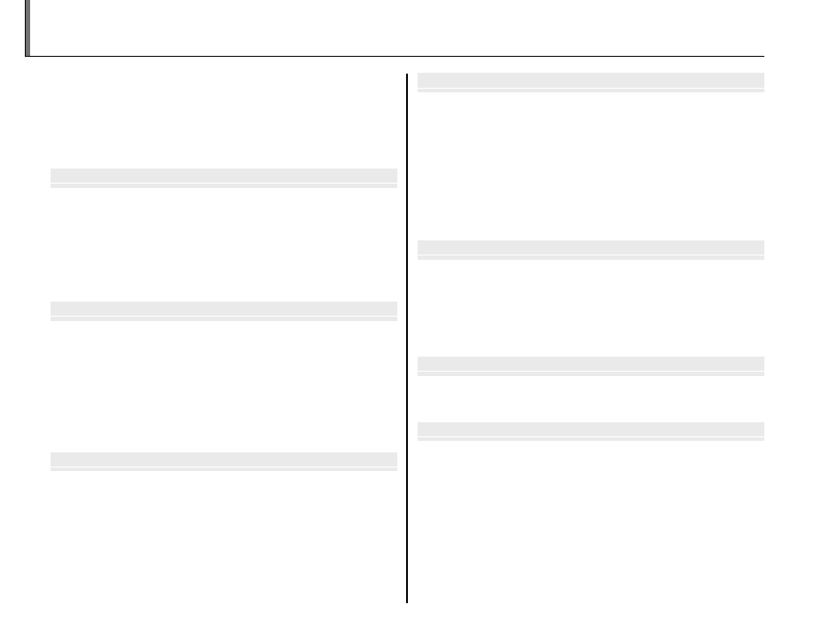Select the bottom gray bar in right column
This screenshot has width=814, height=644.
[x=591, y=430]
